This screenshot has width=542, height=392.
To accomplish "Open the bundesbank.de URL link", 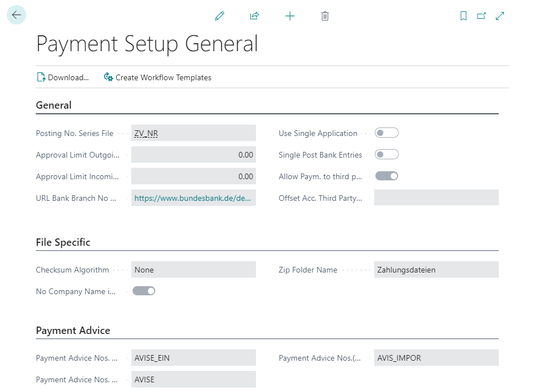I will click(x=193, y=198).
